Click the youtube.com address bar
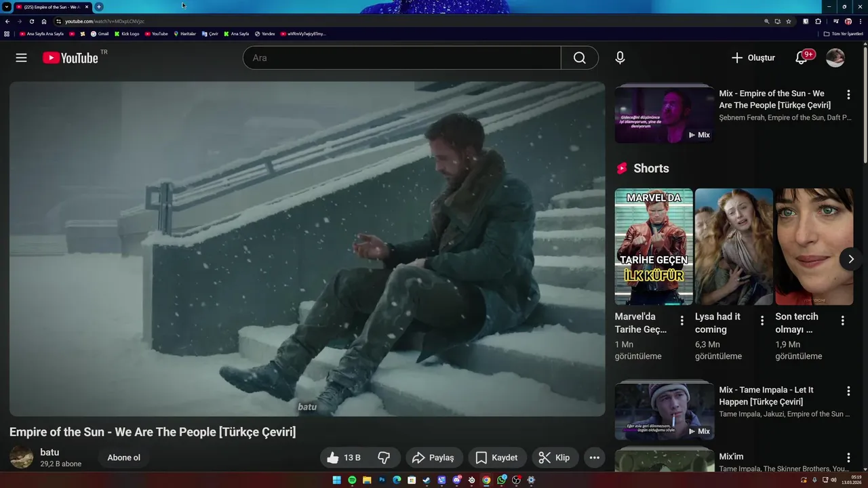Screen dimensions: 868x488 (x=407, y=21)
